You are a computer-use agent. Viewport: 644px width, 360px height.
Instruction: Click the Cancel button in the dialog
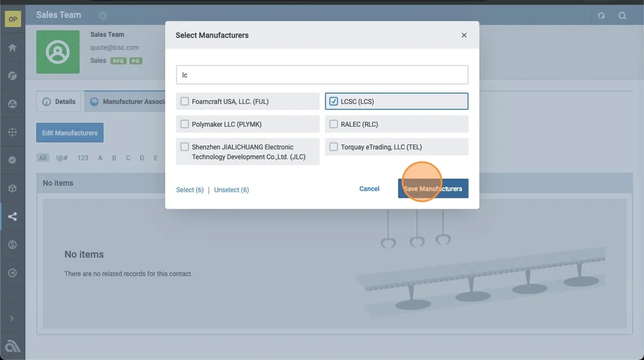[x=369, y=189]
